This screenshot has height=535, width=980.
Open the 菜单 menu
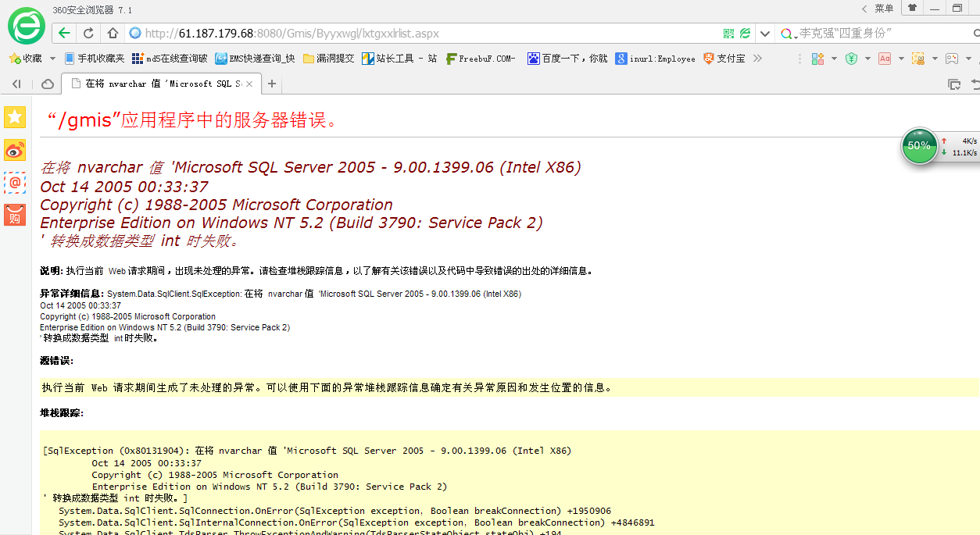coord(884,9)
